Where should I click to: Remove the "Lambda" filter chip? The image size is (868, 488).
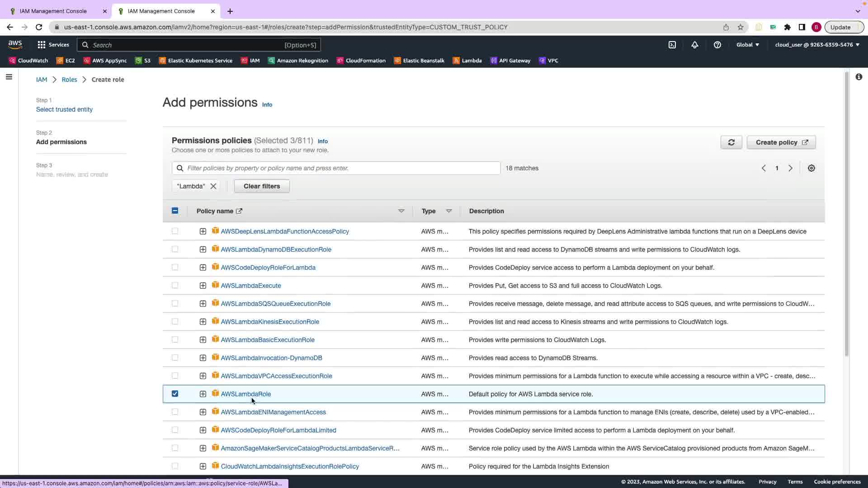pos(213,186)
